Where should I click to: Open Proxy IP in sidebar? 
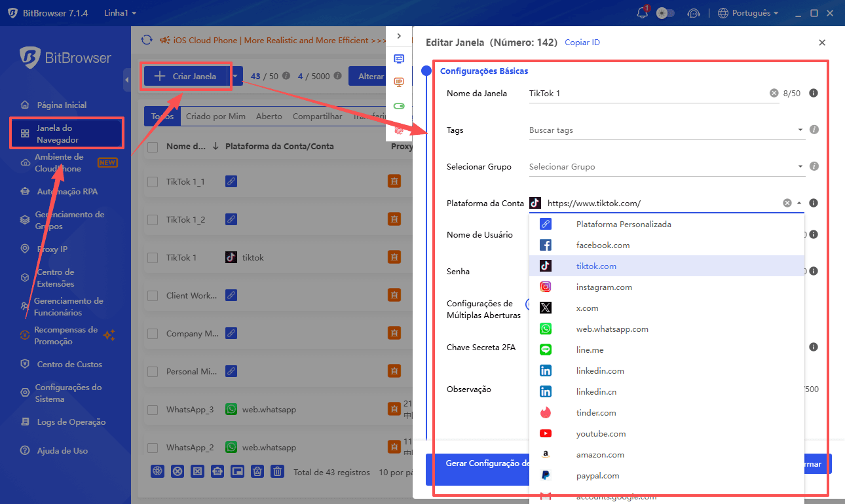(x=52, y=249)
